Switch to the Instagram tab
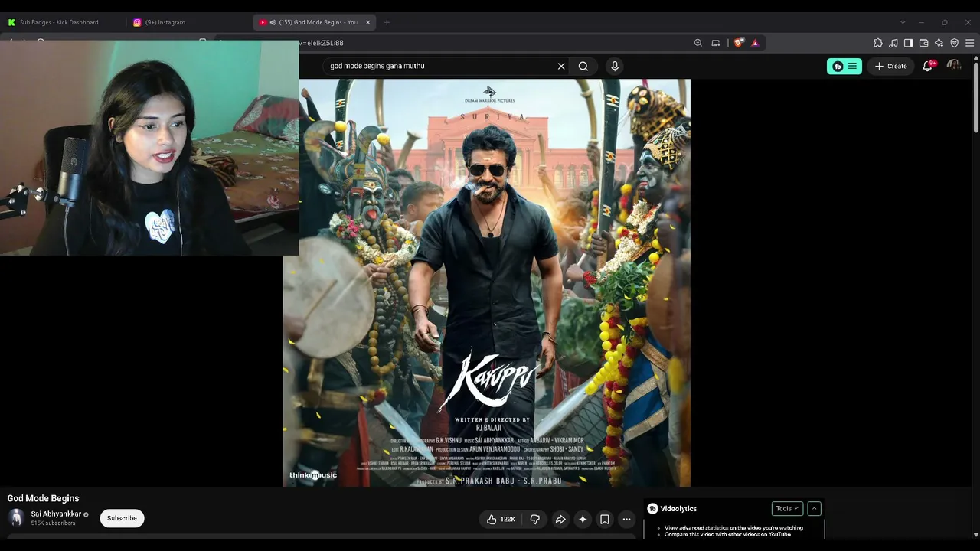This screenshot has width=980, height=551. (x=188, y=22)
